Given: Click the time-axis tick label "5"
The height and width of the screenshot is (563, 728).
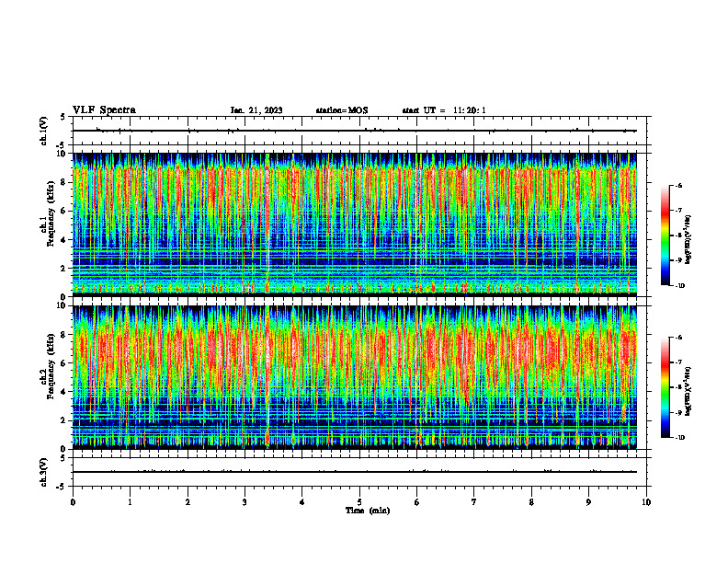Looking at the screenshot, I should 359,502.
